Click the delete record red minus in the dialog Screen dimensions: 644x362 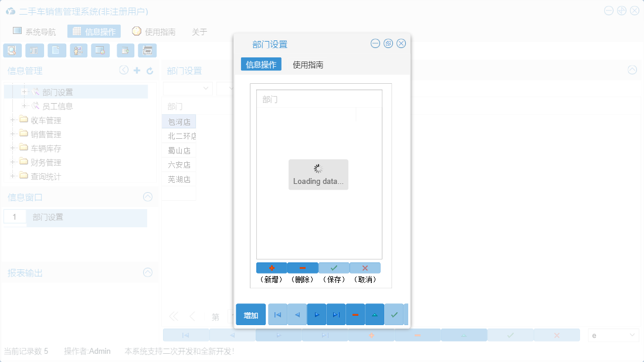click(x=355, y=315)
